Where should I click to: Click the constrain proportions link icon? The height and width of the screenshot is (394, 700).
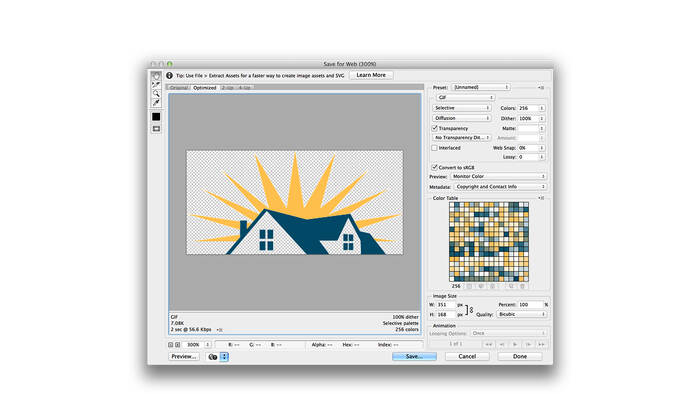tap(471, 310)
